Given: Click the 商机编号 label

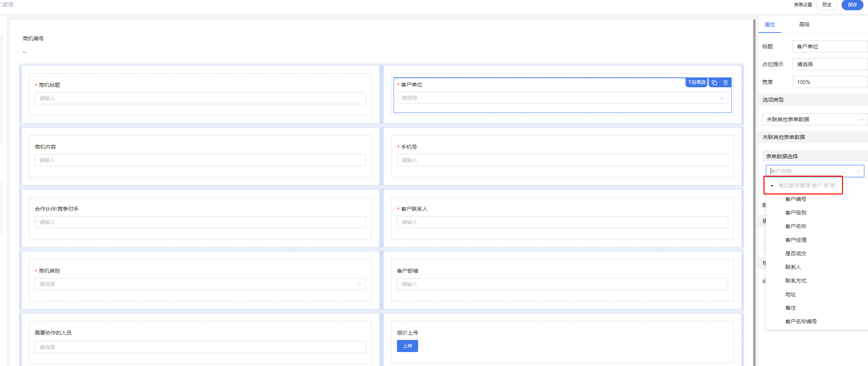Looking at the screenshot, I should coord(33,39).
